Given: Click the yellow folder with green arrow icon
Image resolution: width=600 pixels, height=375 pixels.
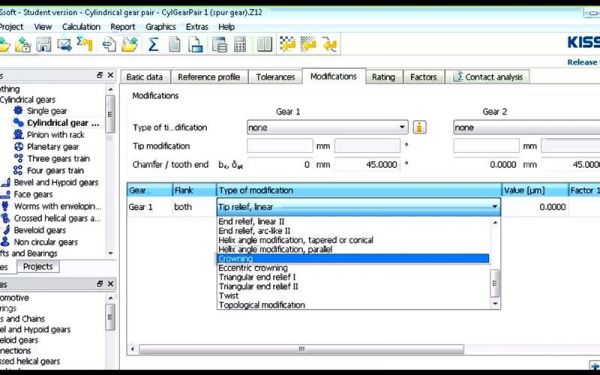Looking at the screenshot, I should 130,45.
